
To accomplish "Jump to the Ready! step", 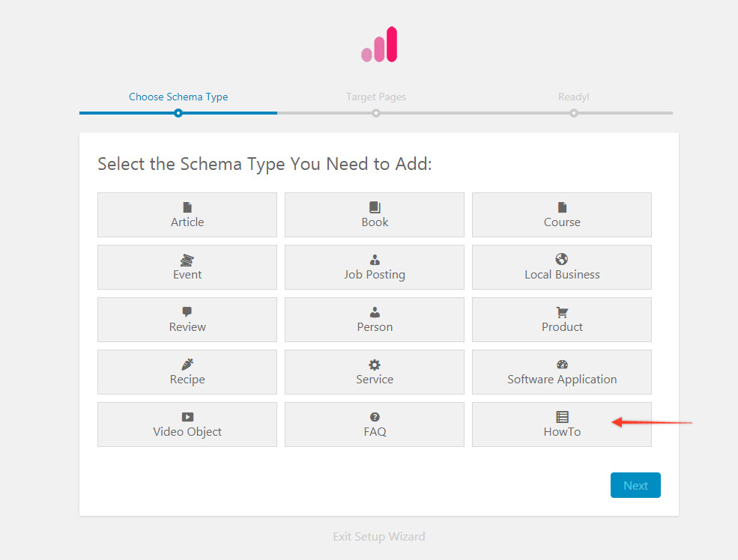I will [x=574, y=97].
